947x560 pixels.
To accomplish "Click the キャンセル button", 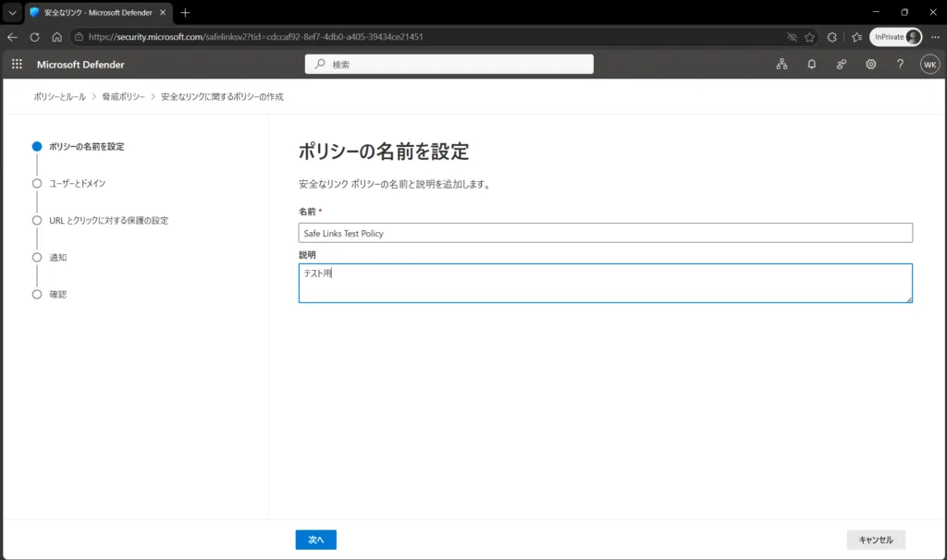I will [876, 540].
